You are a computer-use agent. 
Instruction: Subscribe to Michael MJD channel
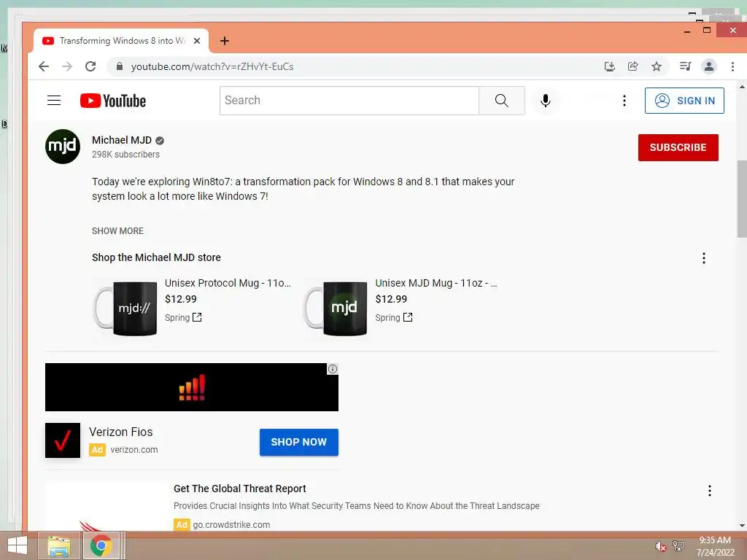point(678,147)
